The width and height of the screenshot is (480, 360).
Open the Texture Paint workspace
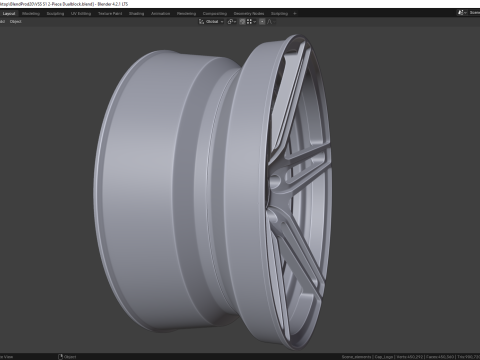point(110,14)
